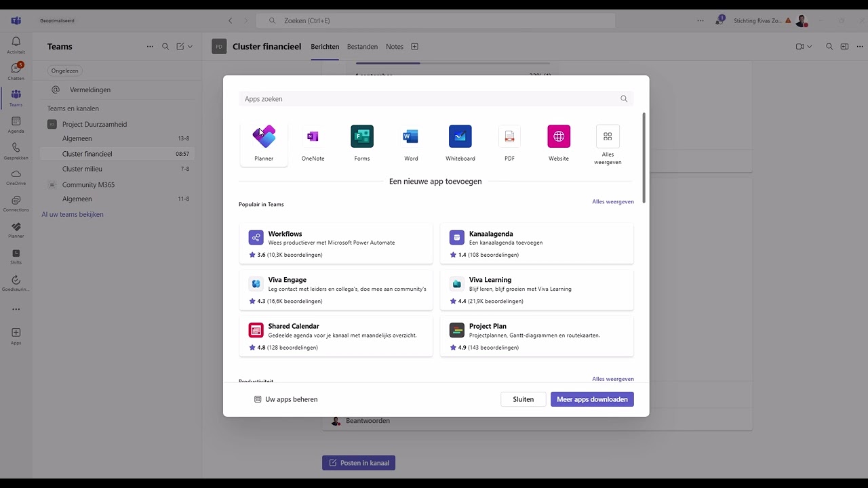Screen dimensions: 868x488
Task: Open the notifications bell in title bar
Action: [719, 20]
